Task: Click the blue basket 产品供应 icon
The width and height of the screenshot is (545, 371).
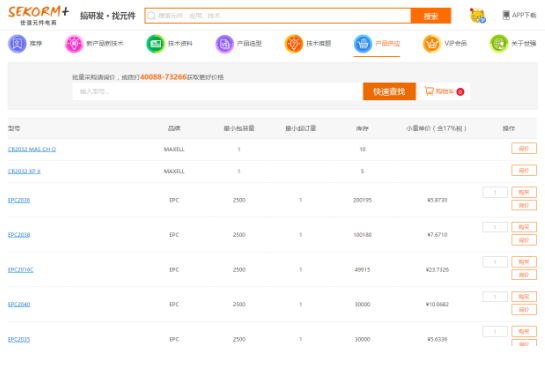Action: [363, 44]
